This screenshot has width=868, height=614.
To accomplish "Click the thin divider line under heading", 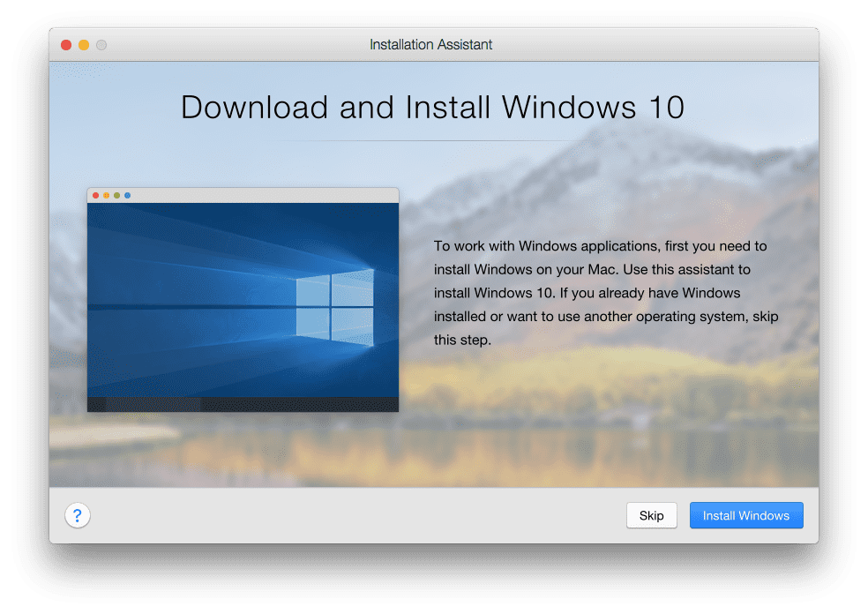I will click(432, 140).
